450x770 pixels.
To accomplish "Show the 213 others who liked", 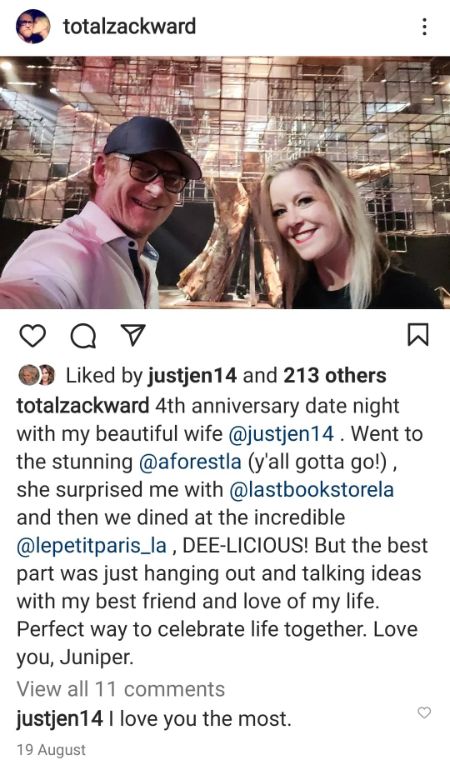I will [335, 376].
